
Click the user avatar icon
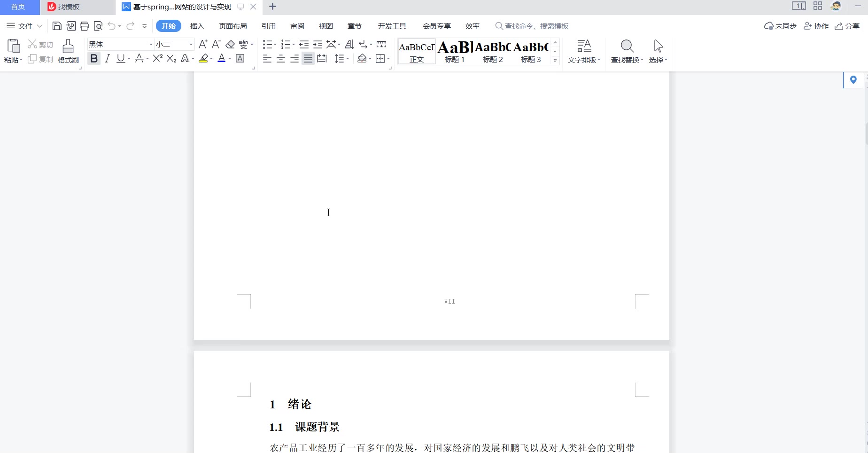click(x=836, y=6)
